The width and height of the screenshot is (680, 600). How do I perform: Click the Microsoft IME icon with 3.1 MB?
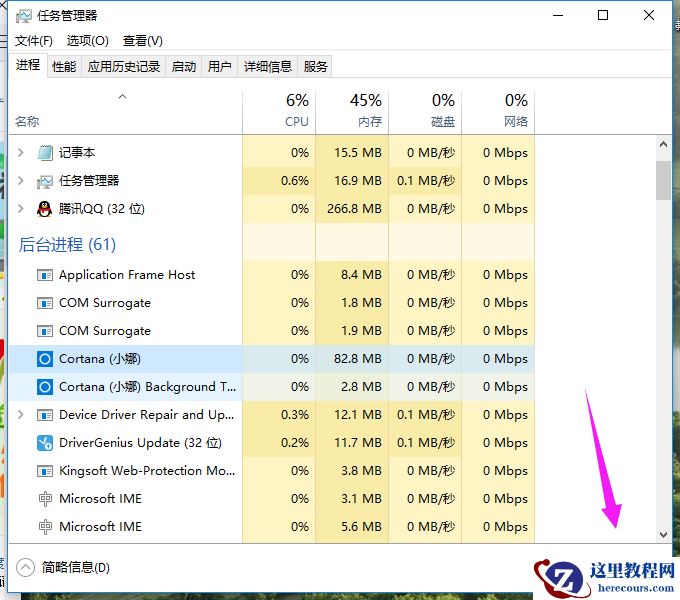coord(45,499)
